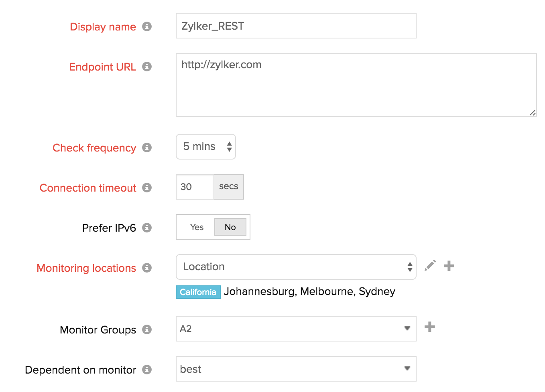Click Check frequency info icon
Viewport: 545px width, 392px height.
147,148
